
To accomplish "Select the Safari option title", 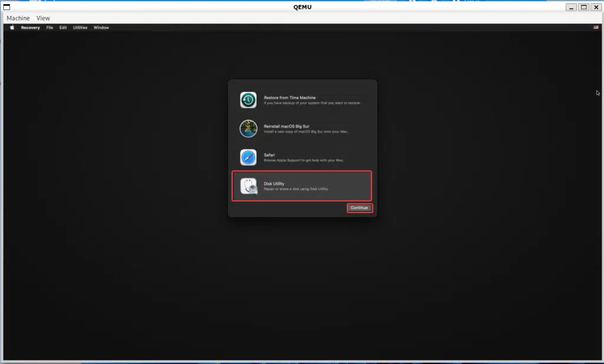I will click(269, 155).
